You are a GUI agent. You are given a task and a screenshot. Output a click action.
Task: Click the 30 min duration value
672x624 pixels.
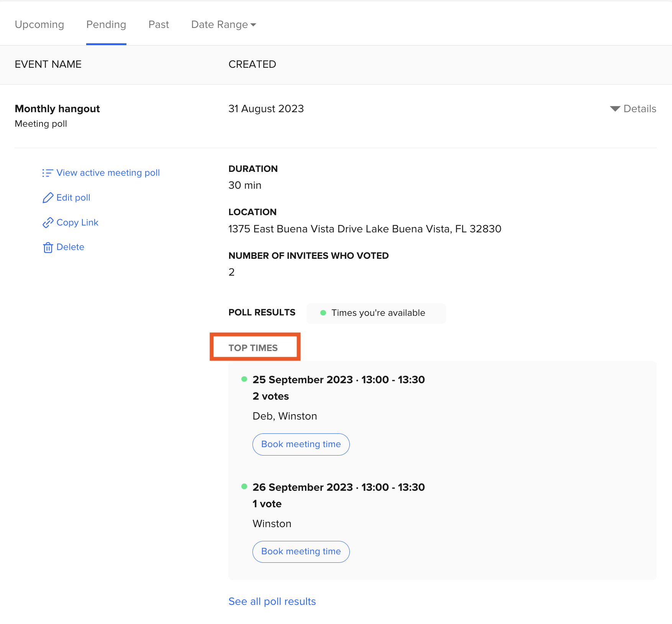tap(245, 185)
